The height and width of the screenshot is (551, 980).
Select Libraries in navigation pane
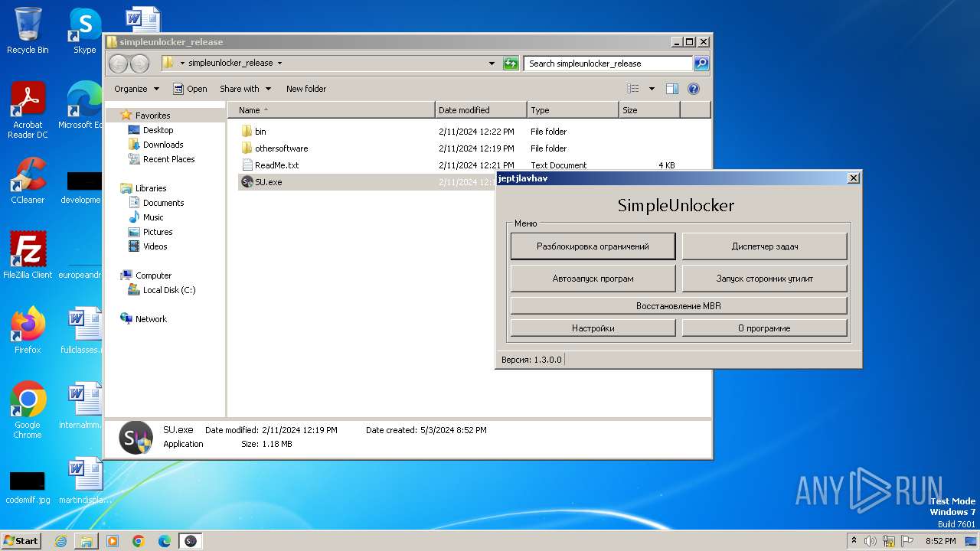click(x=151, y=188)
